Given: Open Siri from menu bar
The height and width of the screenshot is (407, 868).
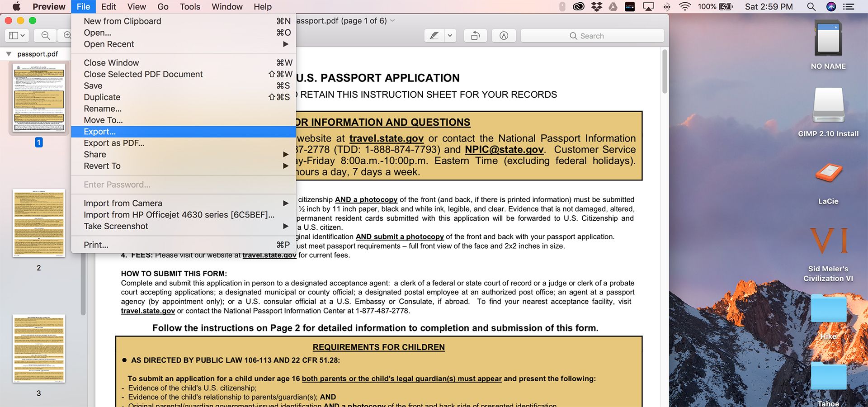Looking at the screenshot, I should pos(831,6).
